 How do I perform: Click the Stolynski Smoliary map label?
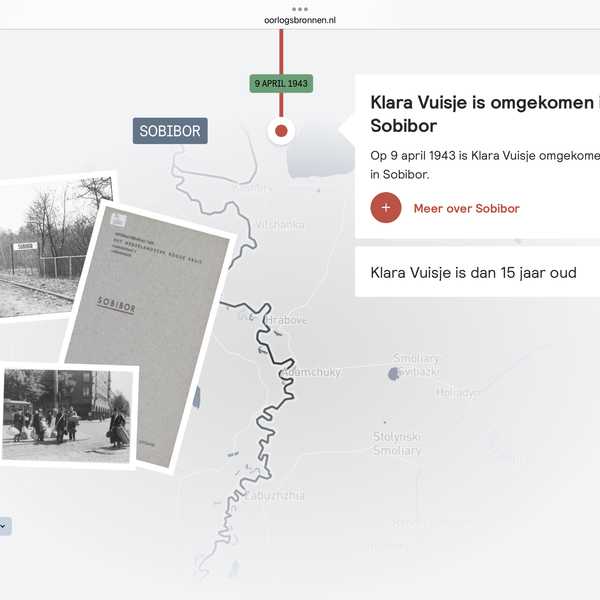pyautogui.click(x=397, y=443)
